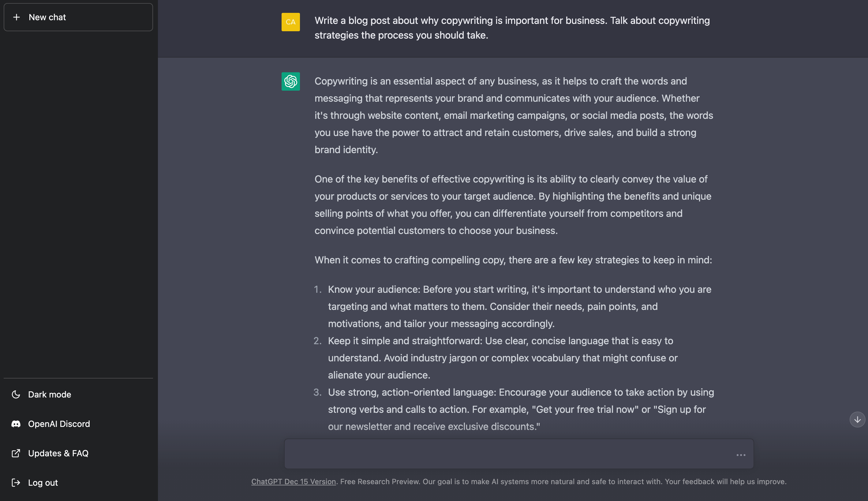Viewport: 868px width, 501px height.
Task: Click the moon icon for Dark mode
Action: point(16,394)
